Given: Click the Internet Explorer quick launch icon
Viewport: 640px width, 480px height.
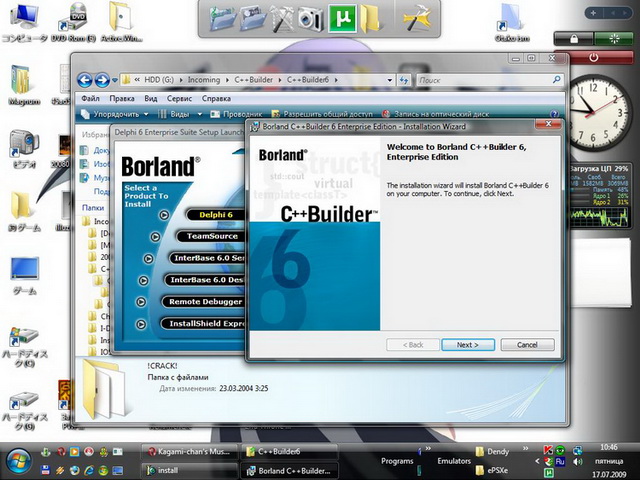Looking at the screenshot, I should click(88, 471).
